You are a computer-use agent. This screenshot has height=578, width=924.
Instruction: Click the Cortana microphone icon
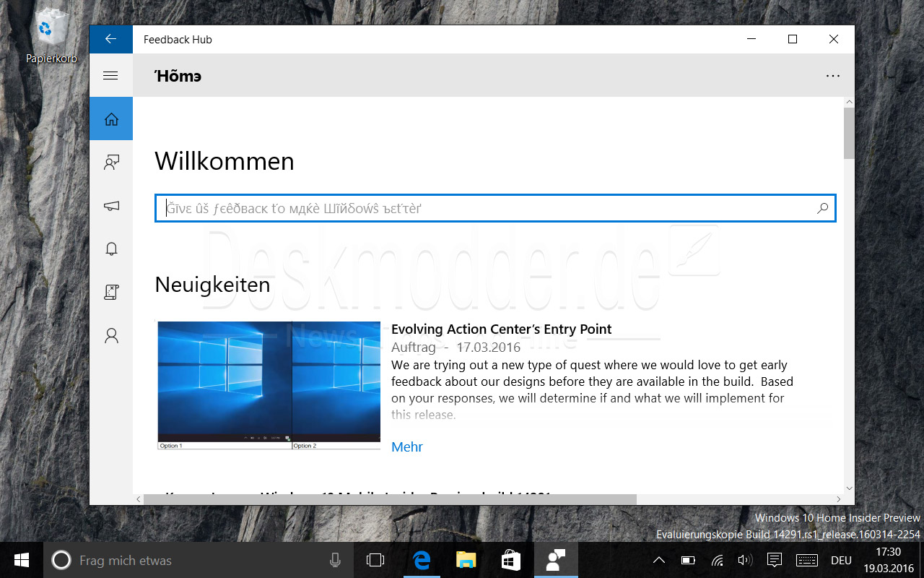point(335,560)
